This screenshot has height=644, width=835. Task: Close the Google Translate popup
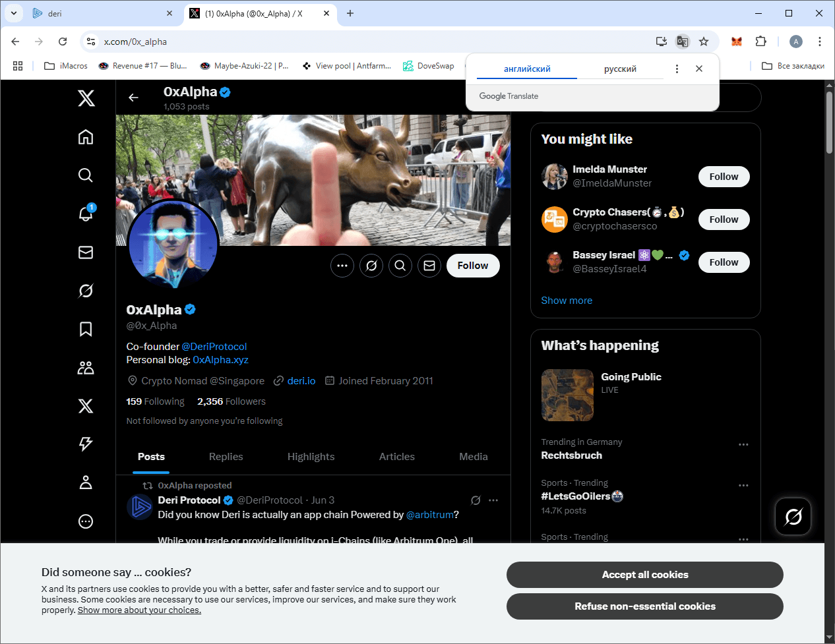[x=699, y=69]
